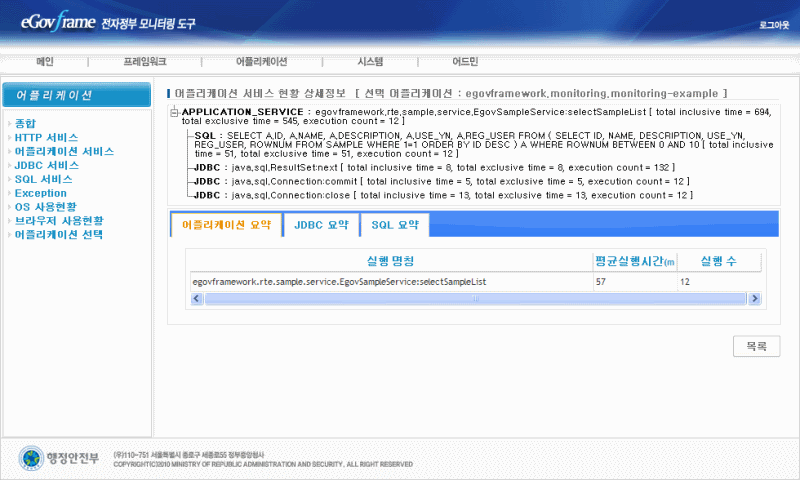The height and width of the screenshot is (480, 800).
Task: Go to HTTP 서비스 in the sidebar
Action: 46,137
